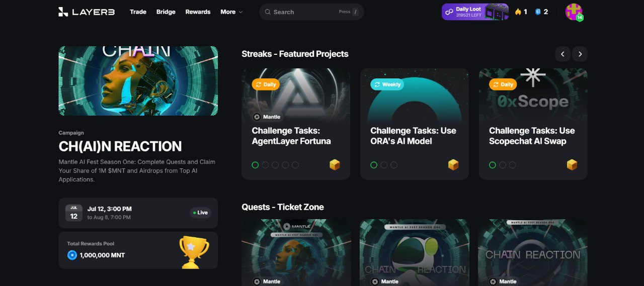The height and width of the screenshot is (286, 644).
Task: Click the blue gem counter icon
Action: [537, 12]
